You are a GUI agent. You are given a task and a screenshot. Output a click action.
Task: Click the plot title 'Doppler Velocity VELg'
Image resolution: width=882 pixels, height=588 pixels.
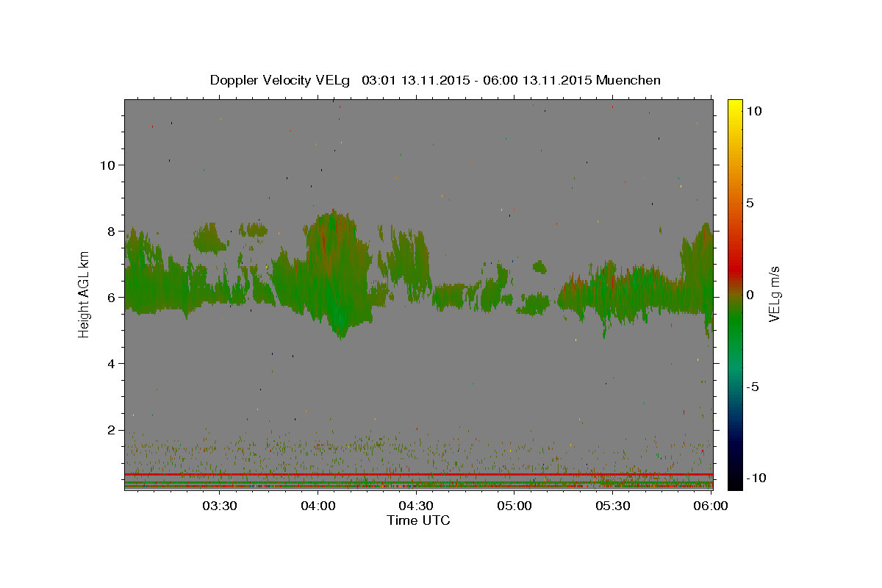282,80
